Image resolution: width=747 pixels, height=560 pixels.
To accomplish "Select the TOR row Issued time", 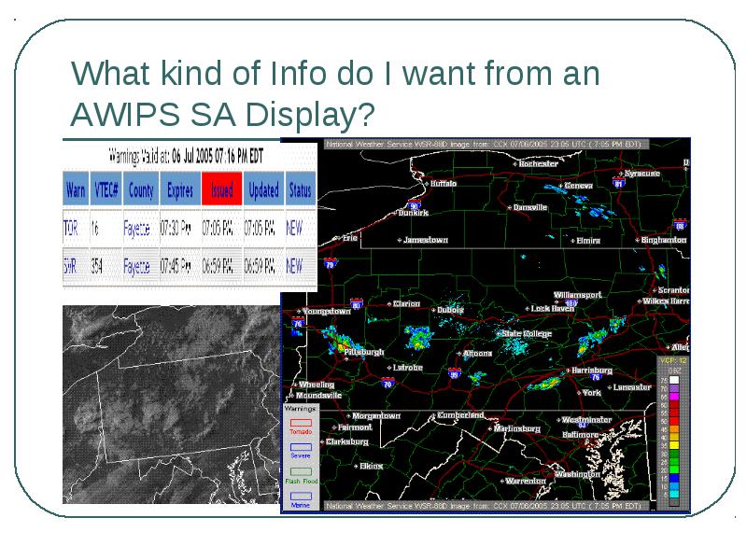I will tap(218, 228).
